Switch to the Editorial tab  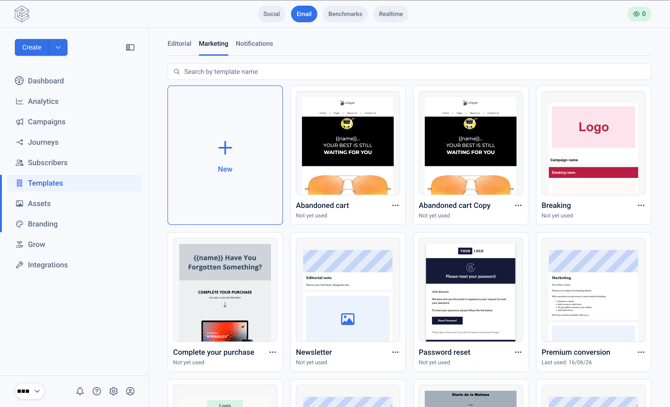179,44
